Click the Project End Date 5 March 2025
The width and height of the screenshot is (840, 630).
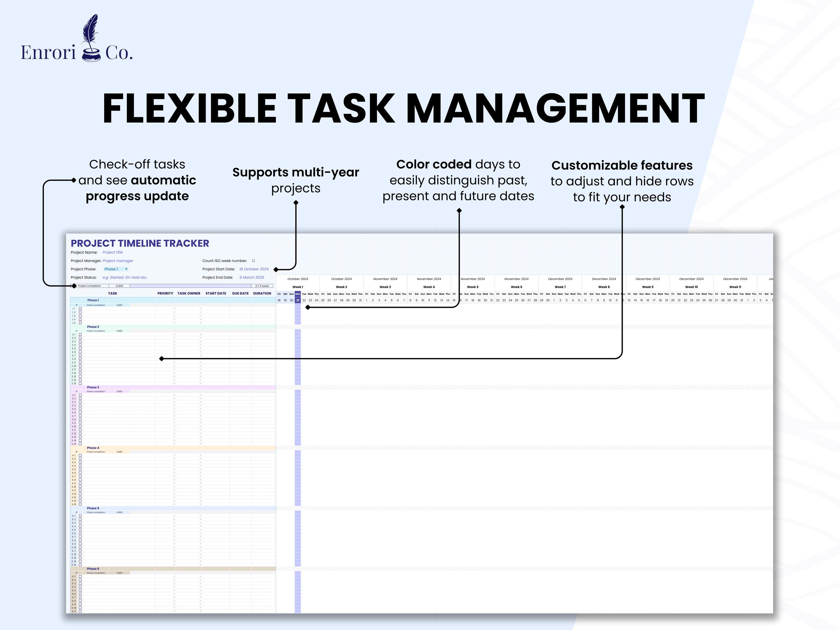252,277
